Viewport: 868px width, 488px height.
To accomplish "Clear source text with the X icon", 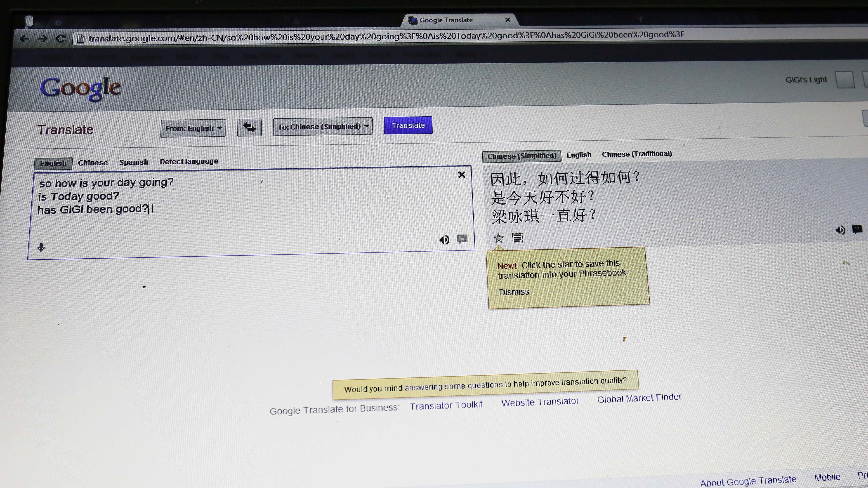I will point(462,174).
